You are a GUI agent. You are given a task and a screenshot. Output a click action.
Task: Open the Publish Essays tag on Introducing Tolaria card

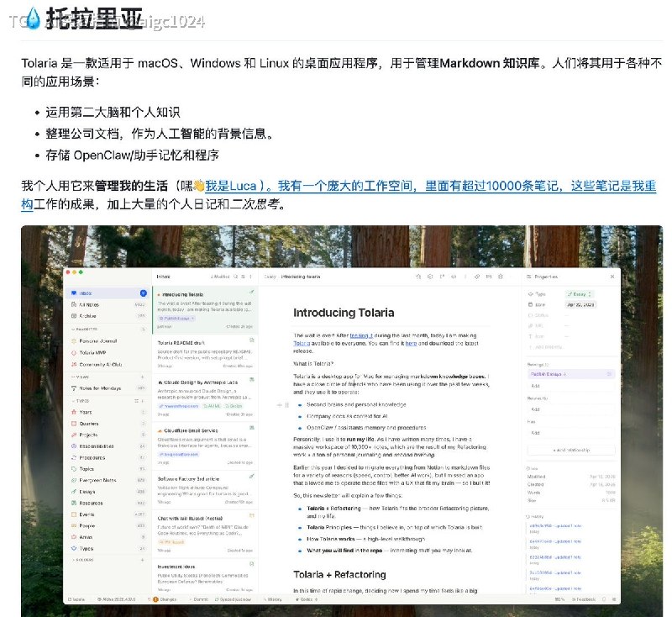(177, 318)
